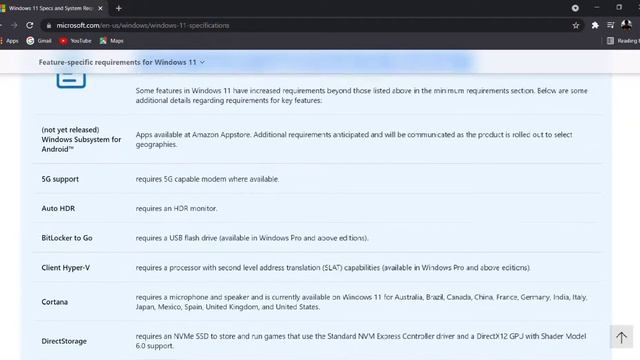The image size is (640, 360).
Task: Click the 'requires a USB flash drive' description
Action: tap(252, 238)
